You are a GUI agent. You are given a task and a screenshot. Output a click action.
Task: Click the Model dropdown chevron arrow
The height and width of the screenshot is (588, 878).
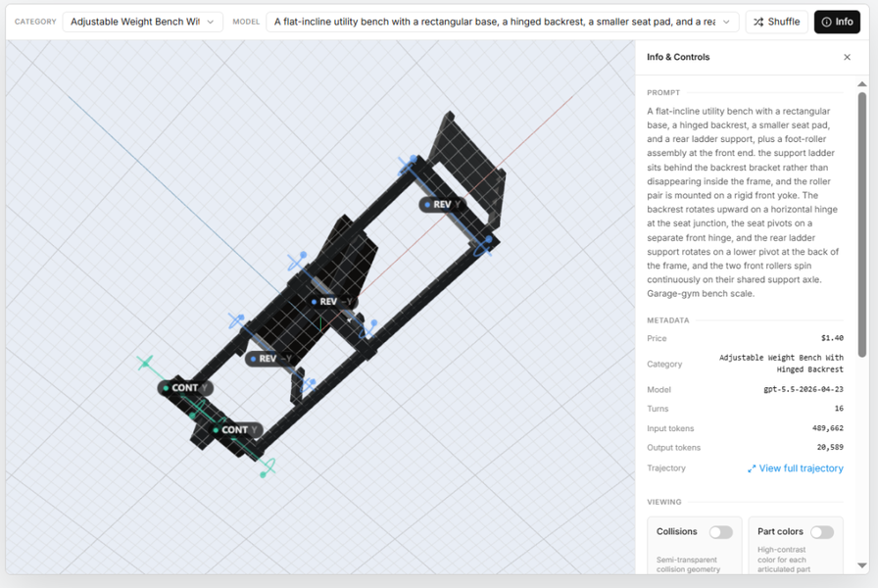[726, 22]
